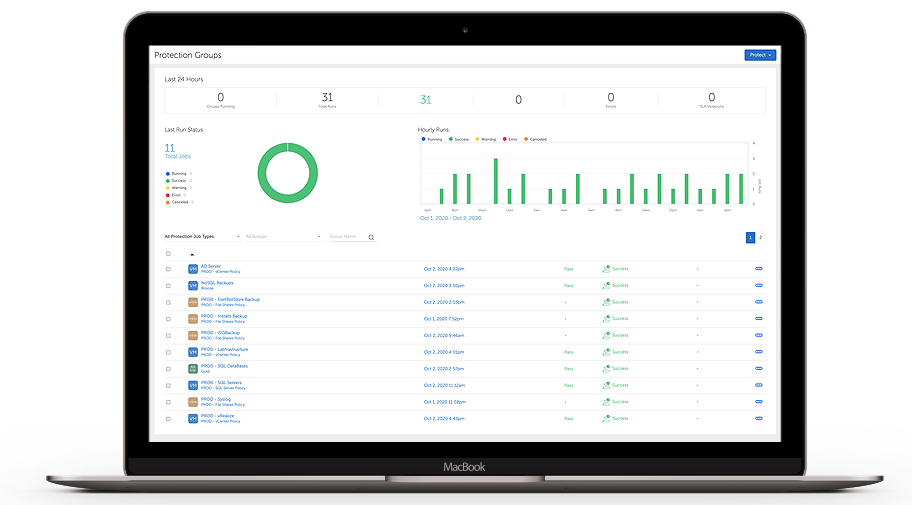Open AD Server protection group
The width and height of the screenshot is (912, 505).
[x=211, y=266]
